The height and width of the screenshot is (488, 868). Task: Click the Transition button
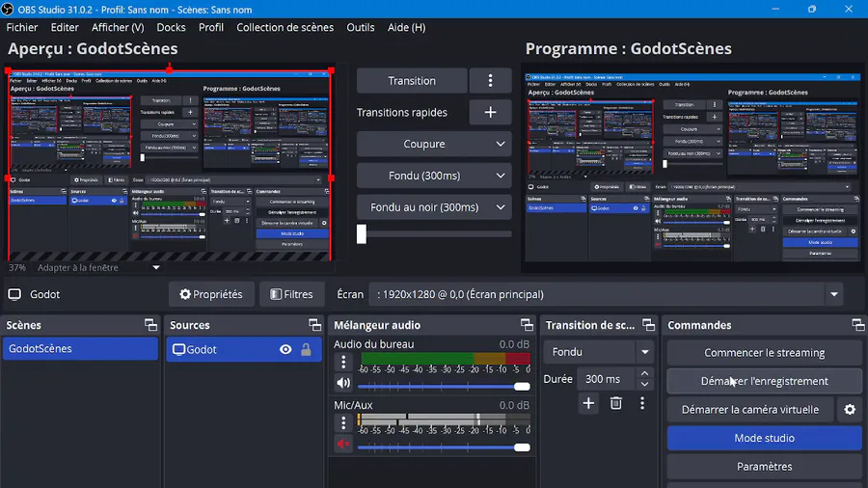coord(412,81)
